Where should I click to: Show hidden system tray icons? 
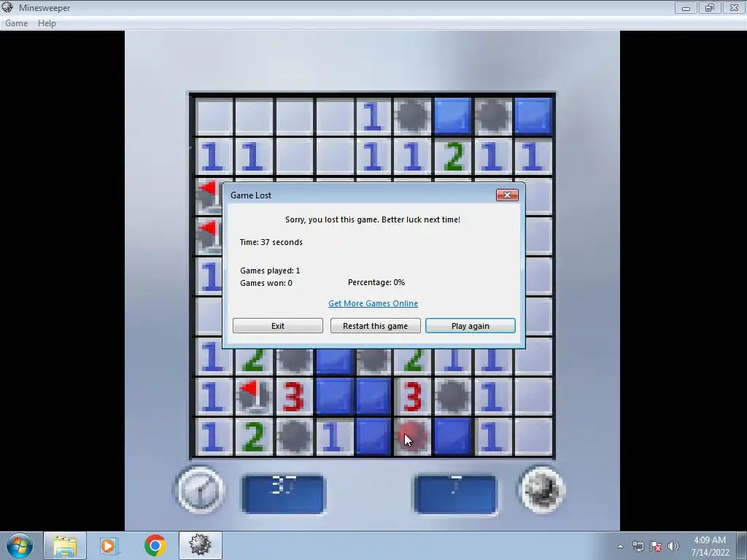point(620,547)
